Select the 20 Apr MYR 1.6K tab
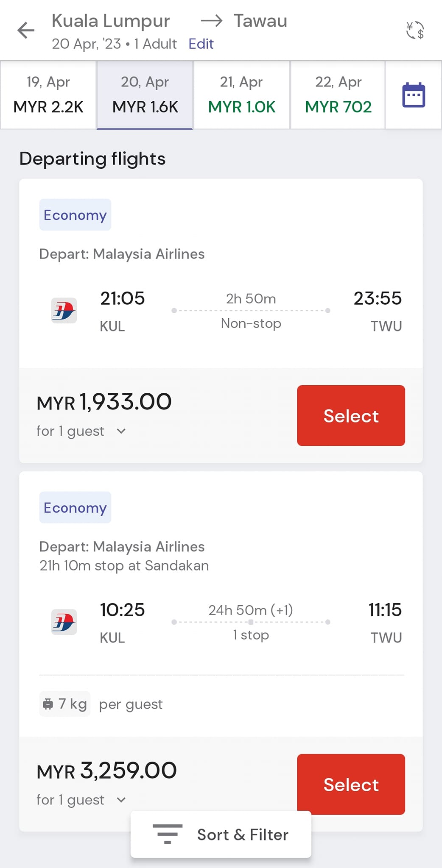Image resolution: width=442 pixels, height=868 pixels. [145, 95]
